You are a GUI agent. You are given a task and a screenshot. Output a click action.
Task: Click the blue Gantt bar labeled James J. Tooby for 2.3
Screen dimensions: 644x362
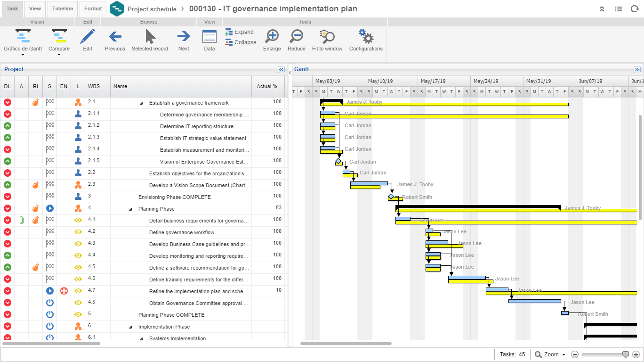[369, 183]
